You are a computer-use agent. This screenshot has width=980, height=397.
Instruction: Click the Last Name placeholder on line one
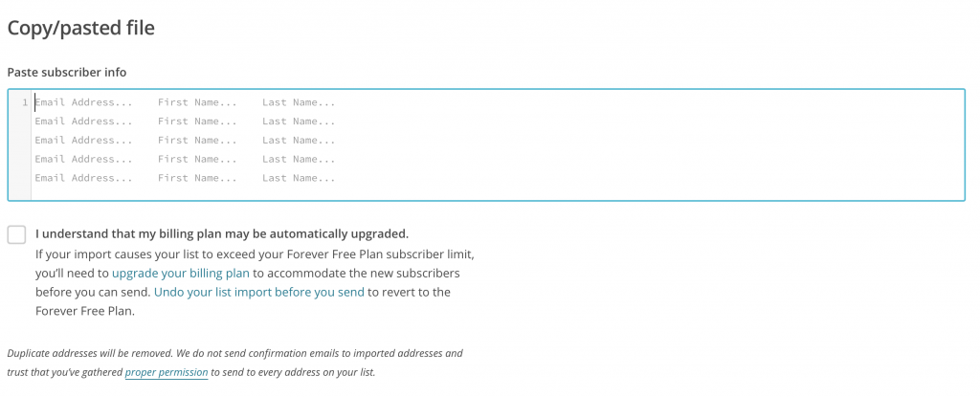(299, 102)
